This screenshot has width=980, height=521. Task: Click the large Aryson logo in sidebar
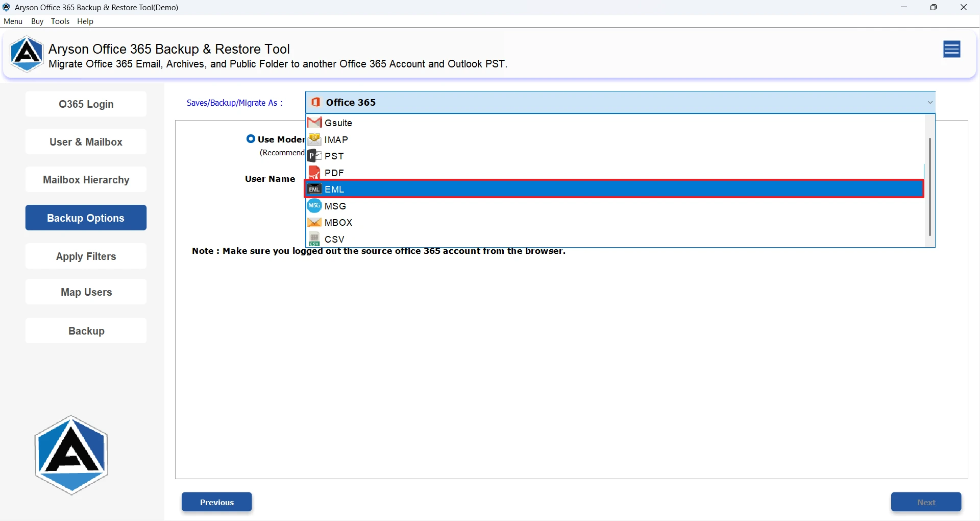[71, 455]
